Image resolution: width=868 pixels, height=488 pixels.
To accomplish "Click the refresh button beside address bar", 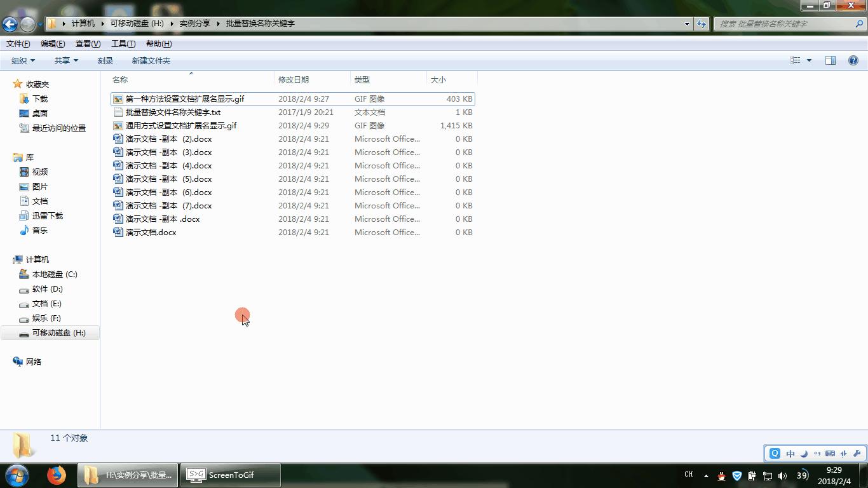I will [702, 24].
